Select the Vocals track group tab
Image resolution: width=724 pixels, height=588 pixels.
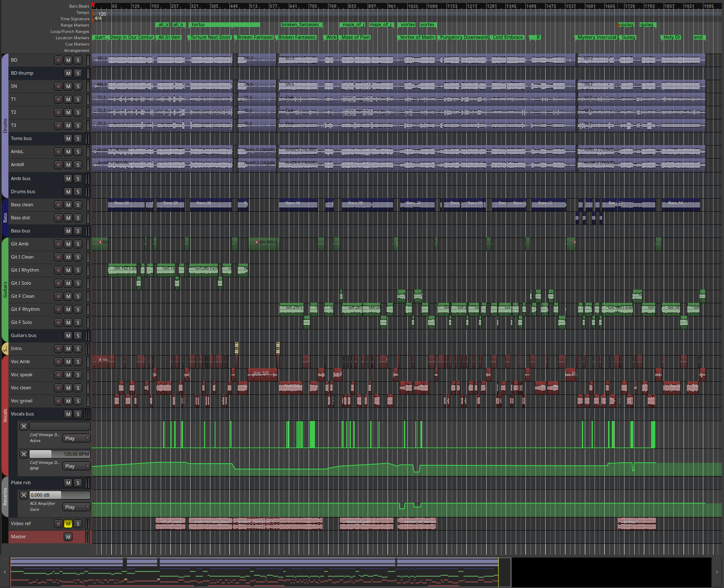coord(5,415)
